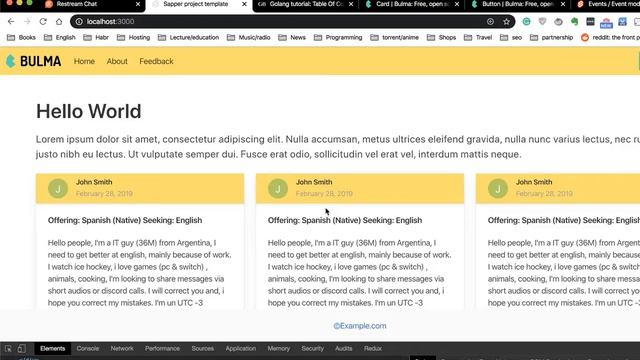Open the Programming bookmark folder

coord(338,38)
